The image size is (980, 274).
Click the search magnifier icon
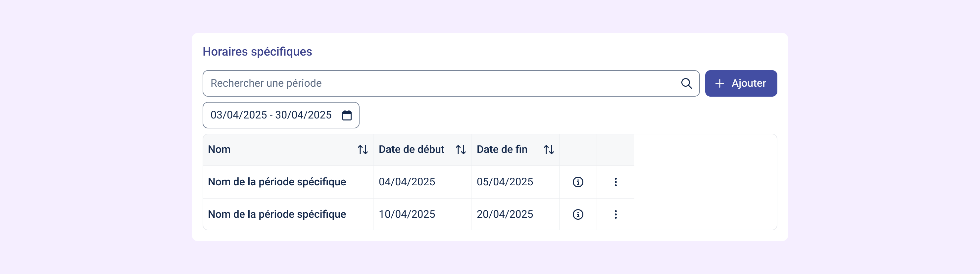pyautogui.click(x=686, y=83)
